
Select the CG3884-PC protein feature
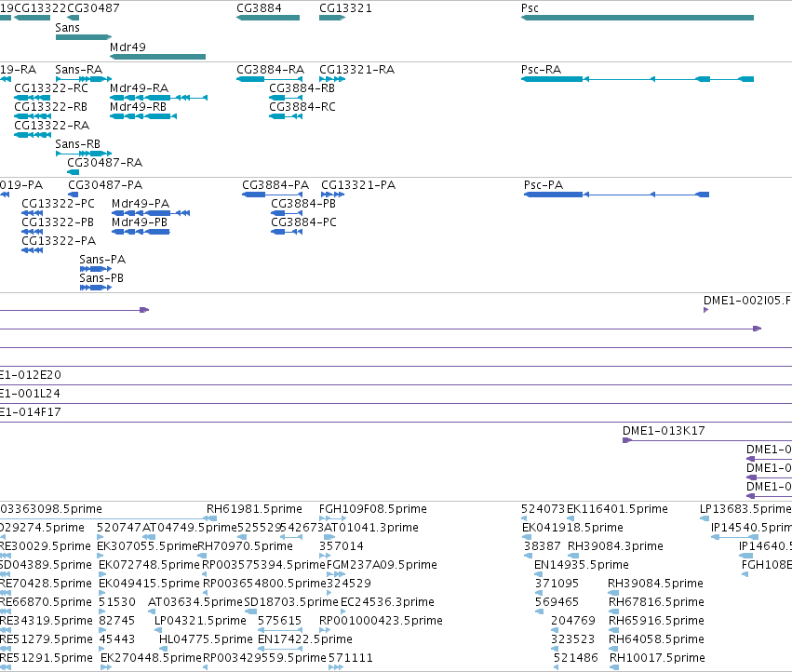coord(287,232)
